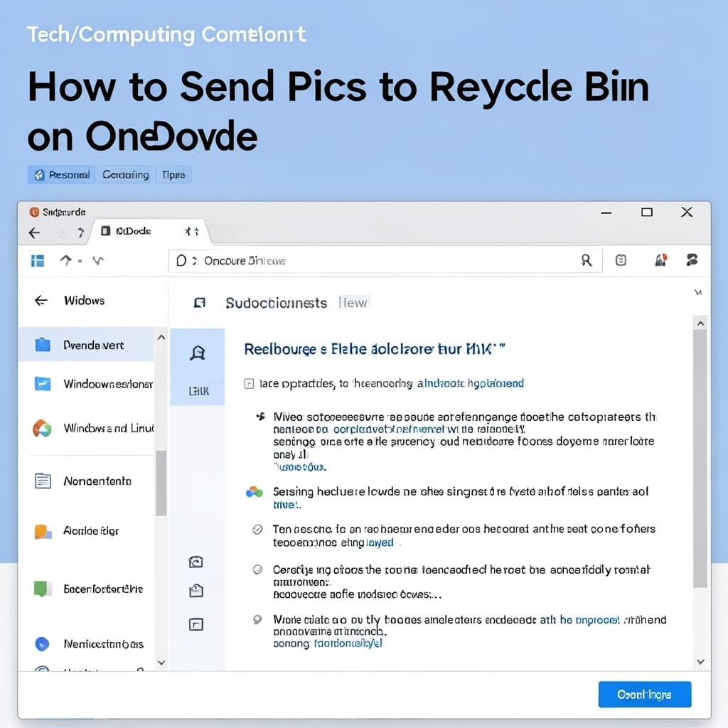Select the blue circle Nenficestanbeis icon

(42, 644)
